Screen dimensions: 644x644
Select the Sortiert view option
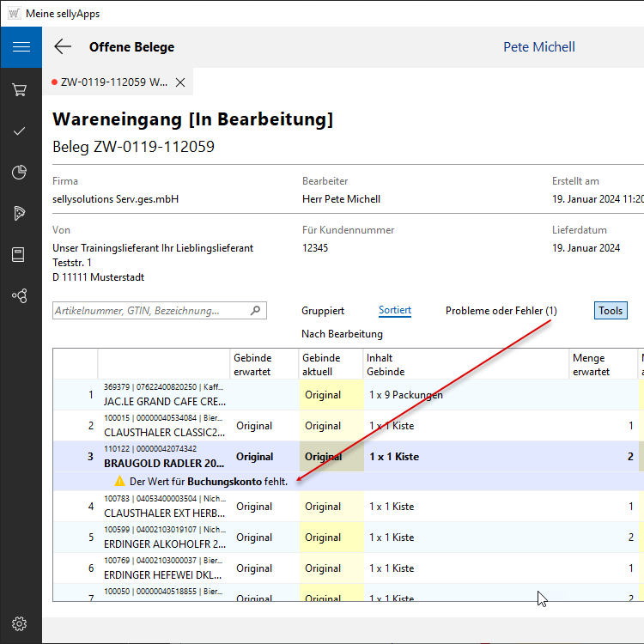(395, 311)
